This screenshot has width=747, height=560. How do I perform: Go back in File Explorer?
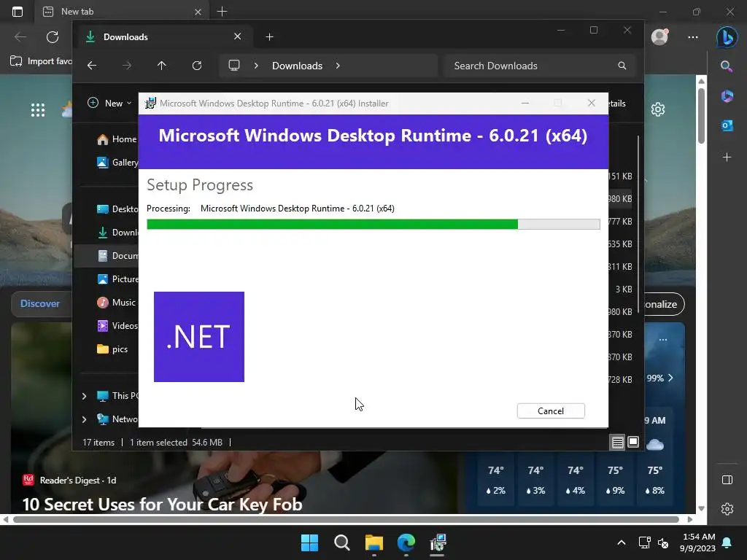[92, 66]
